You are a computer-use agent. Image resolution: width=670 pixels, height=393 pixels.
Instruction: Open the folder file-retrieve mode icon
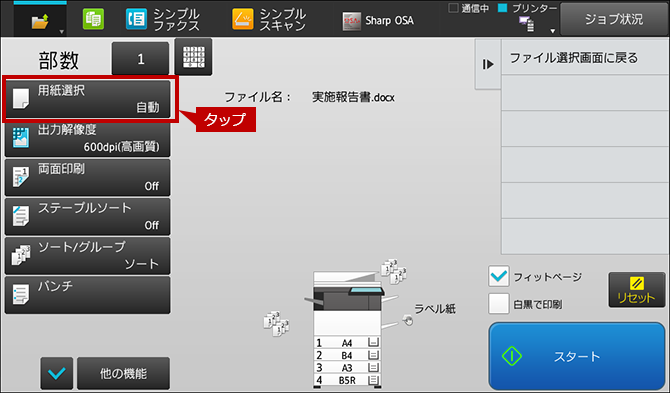(x=40, y=21)
